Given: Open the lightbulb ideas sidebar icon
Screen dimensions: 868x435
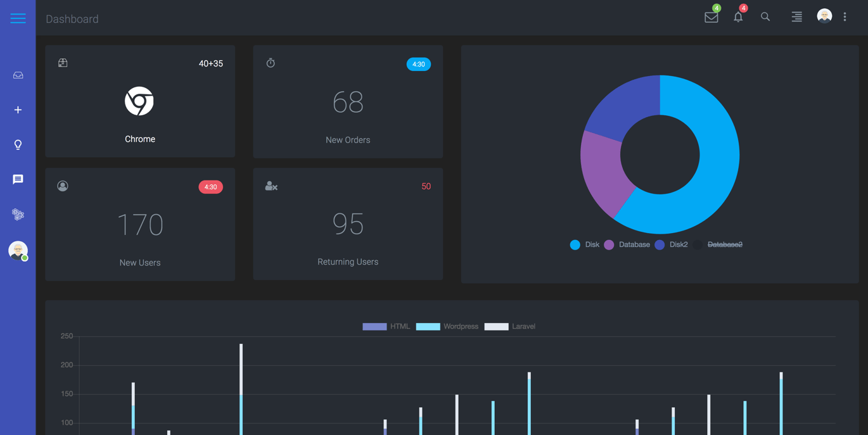Looking at the screenshot, I should point(18,145).
